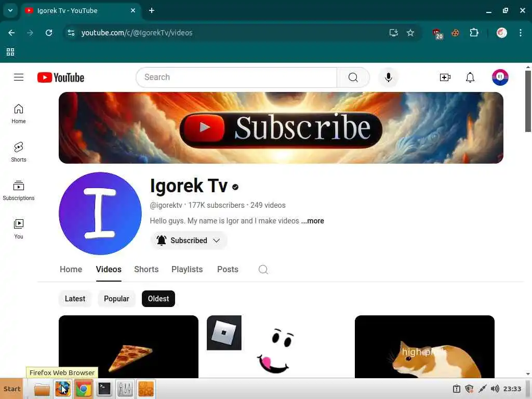The height and width of the screenshot is (399, 532).
Task: Select the Igorek Tv browser tab
Action: click(81, 10)
